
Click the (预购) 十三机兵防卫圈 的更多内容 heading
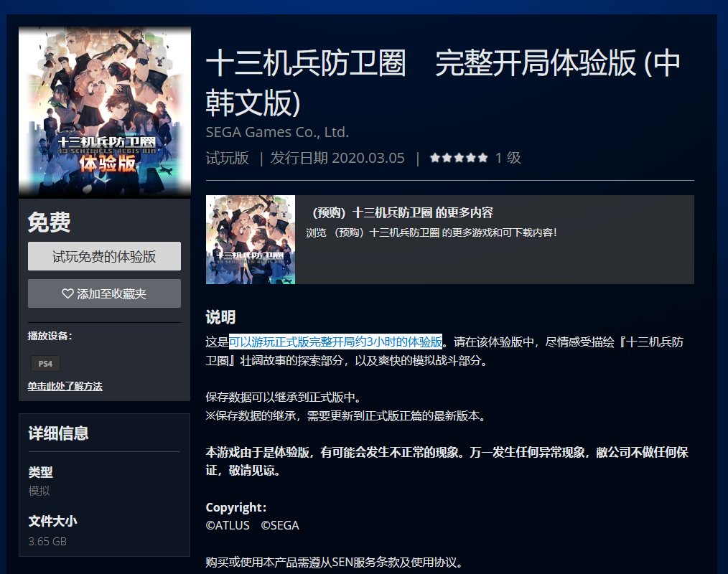pyautogui.click(x=403, y=212)
